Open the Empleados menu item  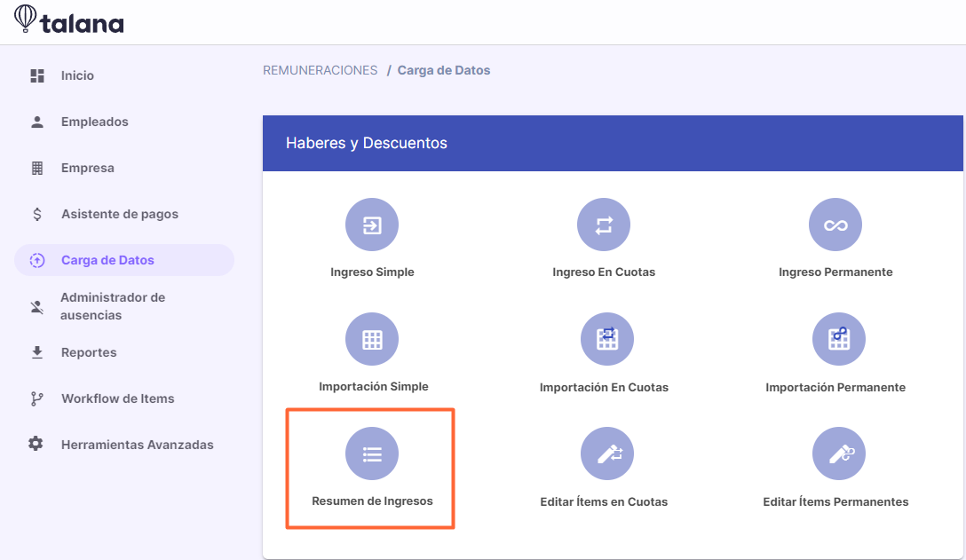click(95, 122)
